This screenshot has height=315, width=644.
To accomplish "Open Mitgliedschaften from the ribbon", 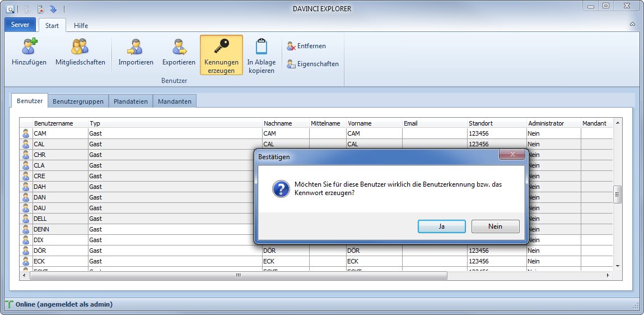I will pos(80,47).
